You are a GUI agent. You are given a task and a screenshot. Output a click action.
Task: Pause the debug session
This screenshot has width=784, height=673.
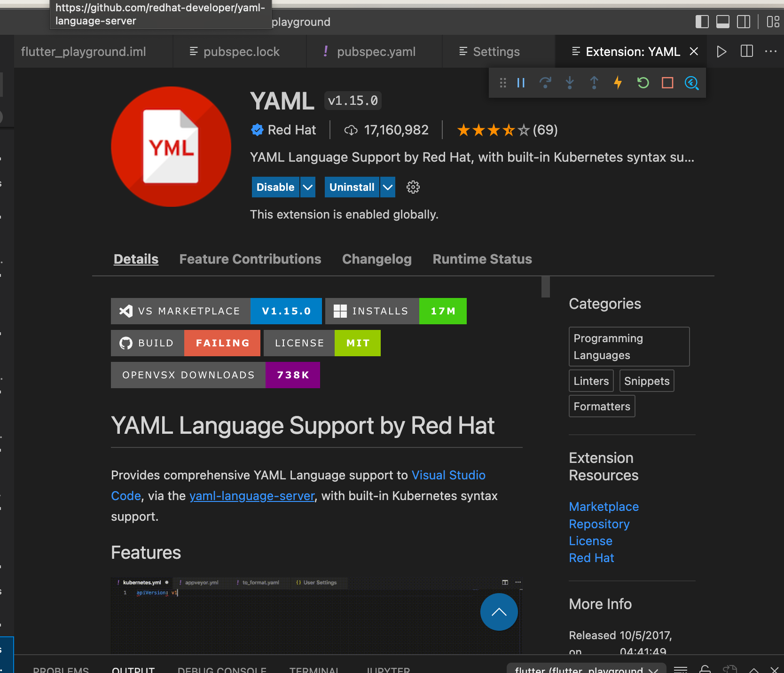521,83
